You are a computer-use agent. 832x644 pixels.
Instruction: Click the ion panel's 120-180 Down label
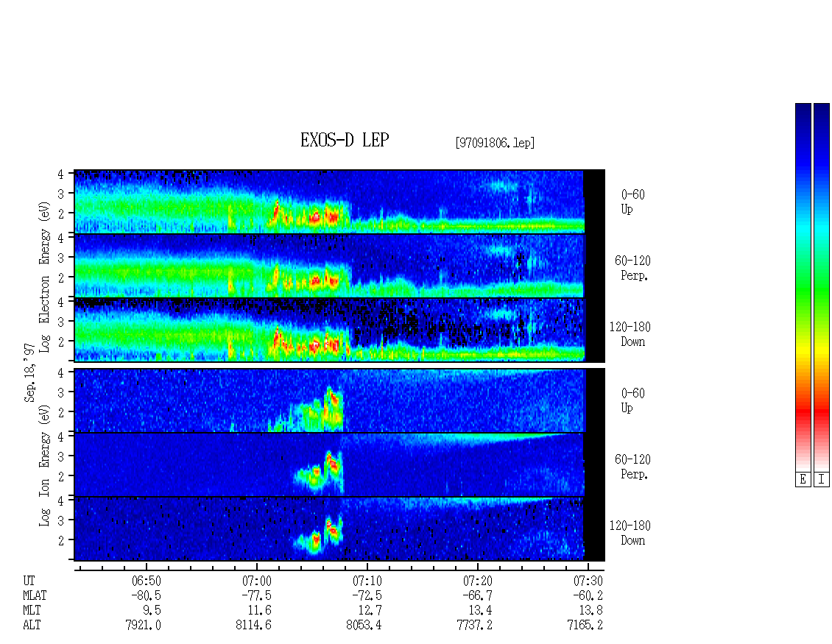630,533
